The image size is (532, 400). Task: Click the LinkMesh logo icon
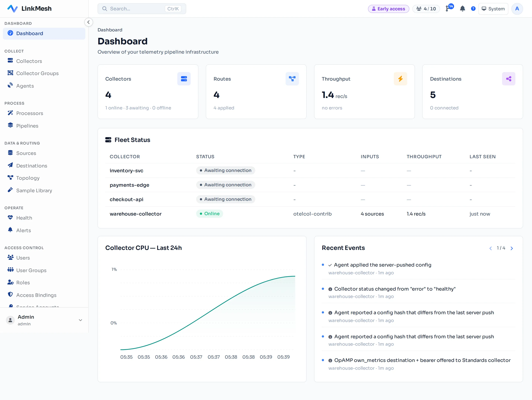[12, 9]
